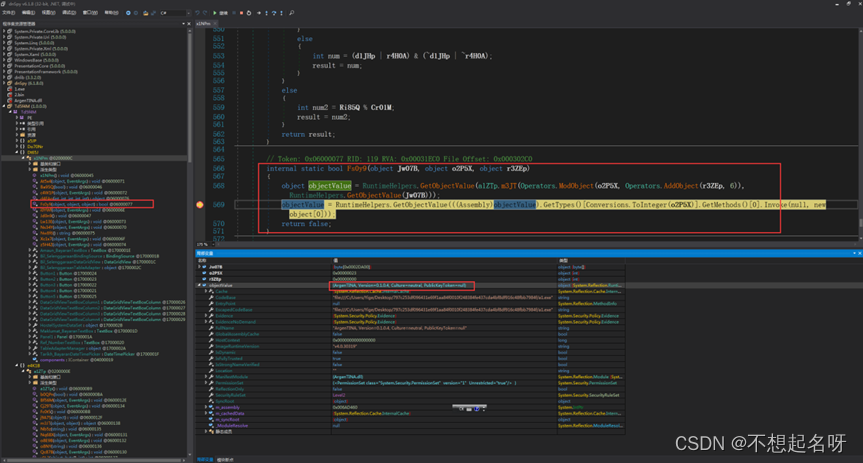Screen dimensions: 863x463
Task: Click the Continue debugging play icon
Action: (215, 13)
